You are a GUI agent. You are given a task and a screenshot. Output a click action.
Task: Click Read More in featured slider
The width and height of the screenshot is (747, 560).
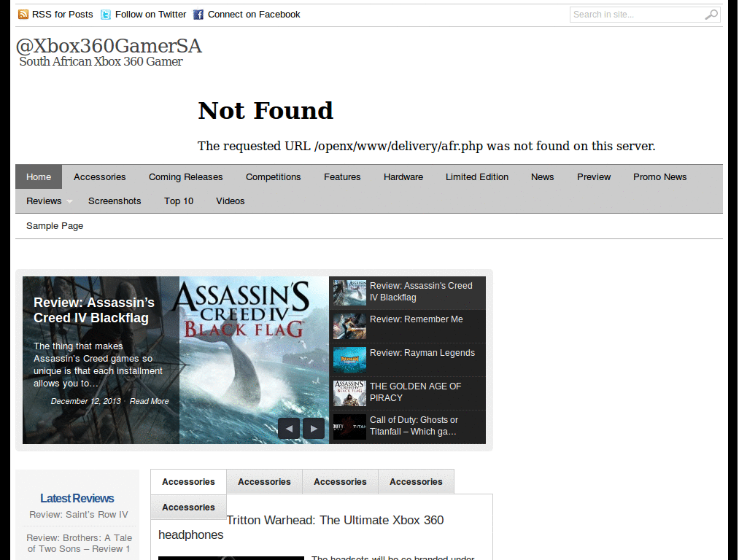coord(149,401)
